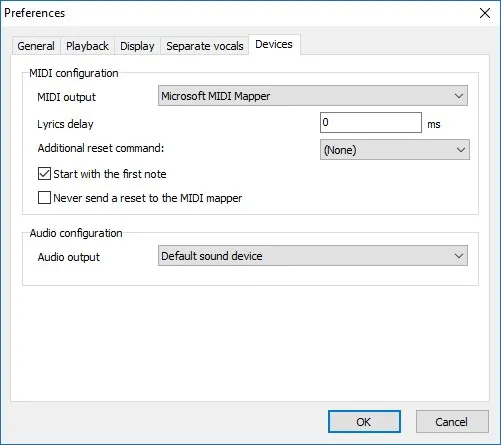Click the (None) dropdown chevron arrow

click(x=461, y=150)
